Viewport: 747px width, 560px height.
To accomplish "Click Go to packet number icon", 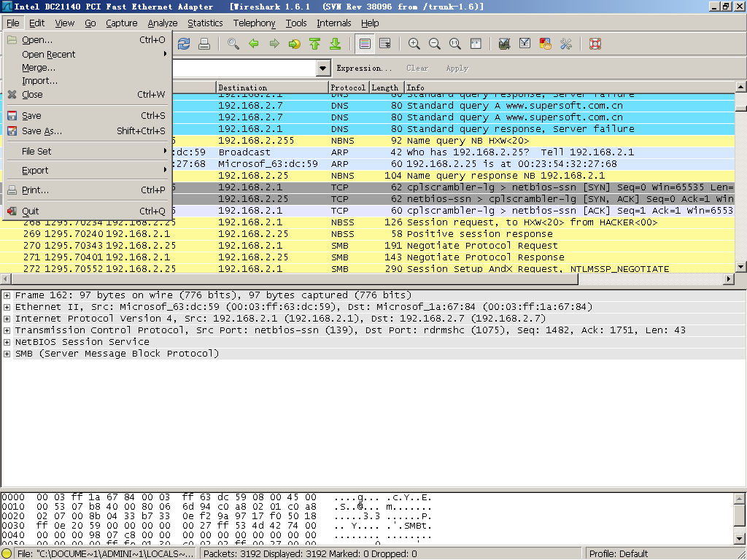I will coord(295,44).
